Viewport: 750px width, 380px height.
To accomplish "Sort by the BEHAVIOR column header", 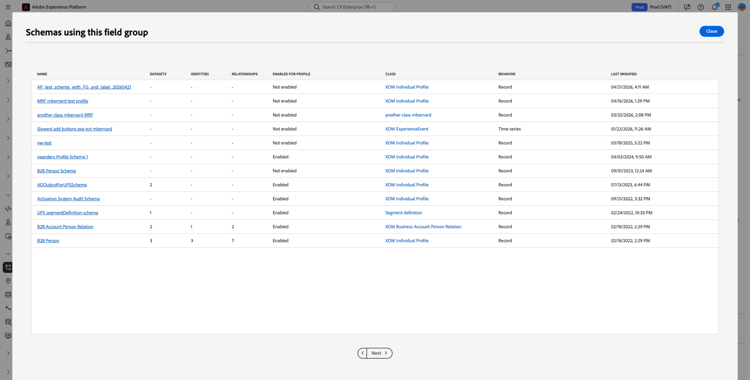I will tap(507, 74).
